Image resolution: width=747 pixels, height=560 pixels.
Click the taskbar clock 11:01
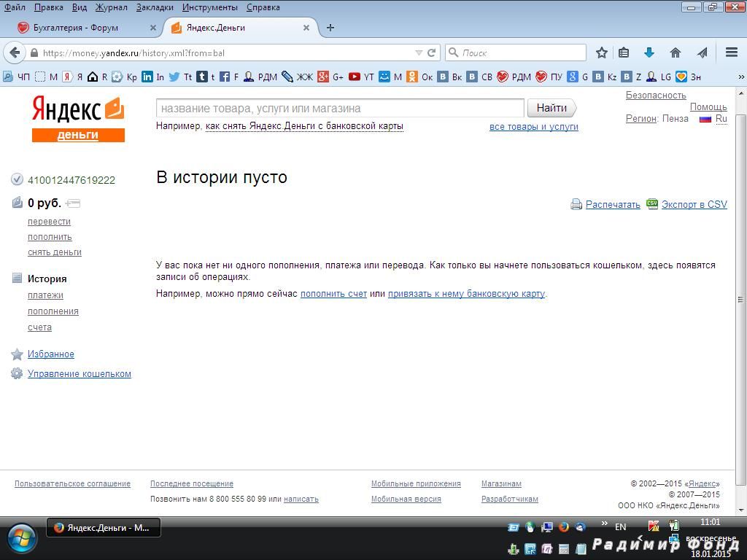[710, 522]
